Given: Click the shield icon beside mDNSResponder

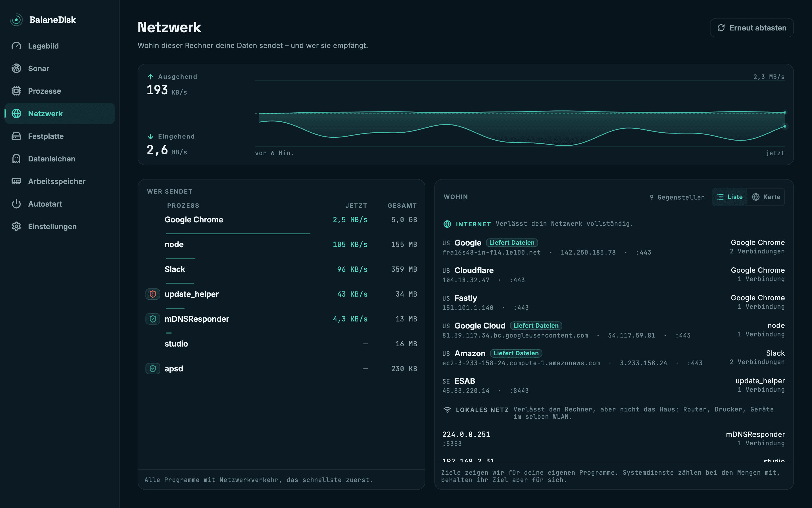Looking at the screenshot, I should [153, 319].
